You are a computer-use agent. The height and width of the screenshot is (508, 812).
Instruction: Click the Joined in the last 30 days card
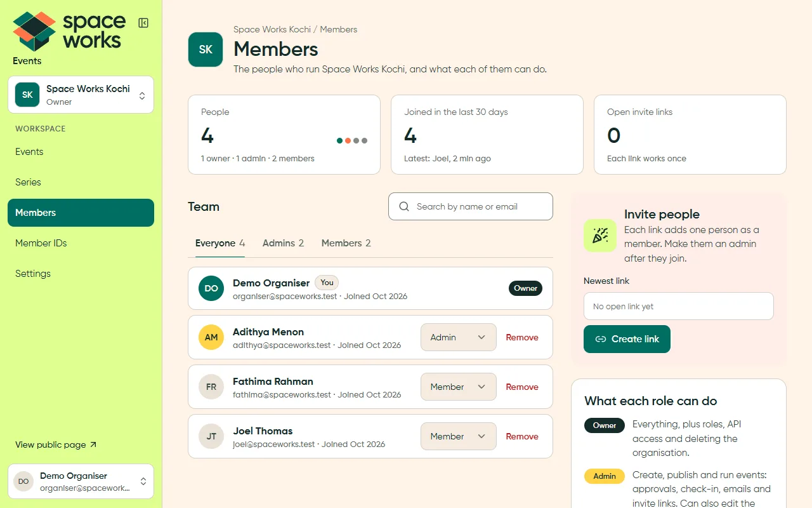click(x=487, y=135)
